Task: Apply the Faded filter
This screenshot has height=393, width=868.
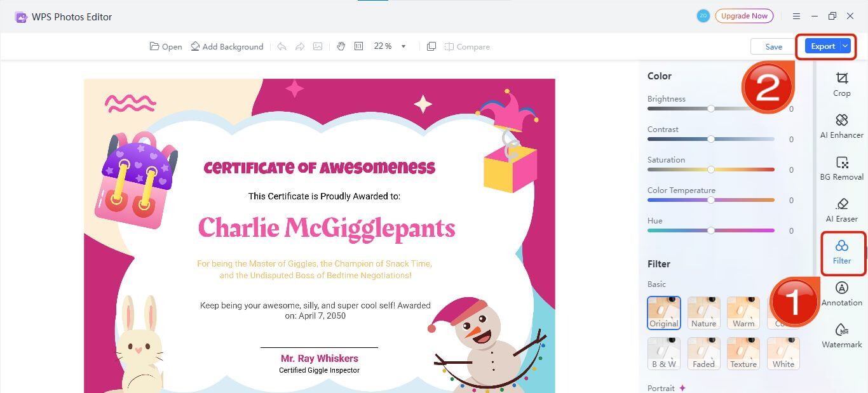Action: pos(704,353)
